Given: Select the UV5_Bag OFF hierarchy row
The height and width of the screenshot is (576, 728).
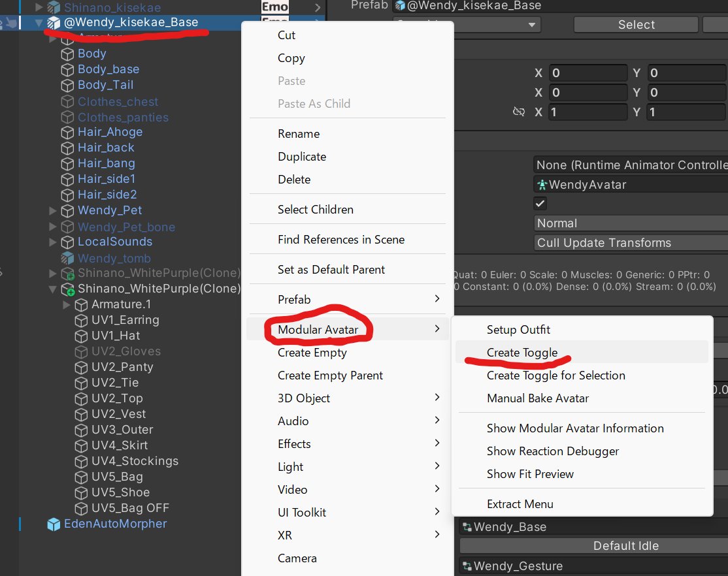Looking at the screenshot, I should coord(130,508).
